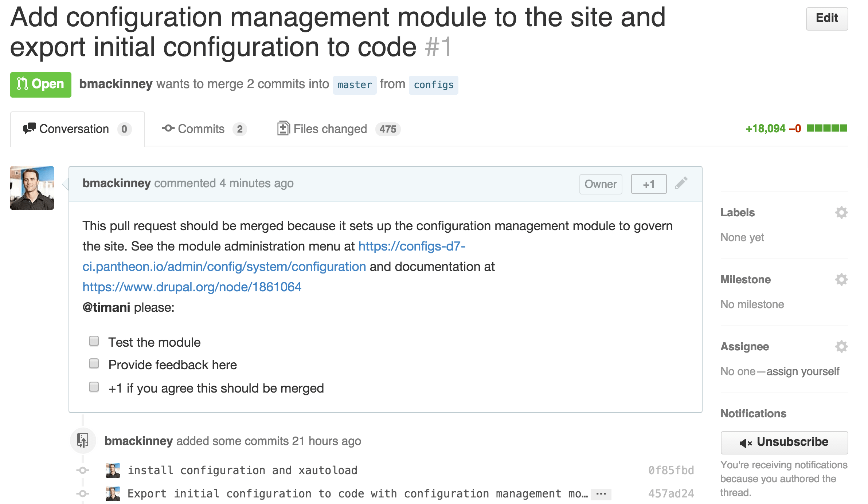Check the 'Test the module' checkbox
The image size is (868, 504).
(x=94, y=341)
